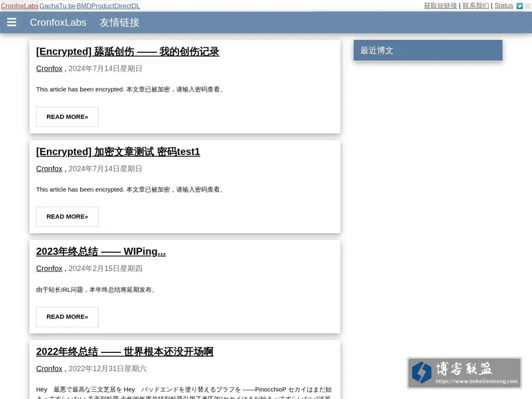The image size is (532, 399).
Task: Open the 博客联盟 badge image
Action: tap(464, 373)
